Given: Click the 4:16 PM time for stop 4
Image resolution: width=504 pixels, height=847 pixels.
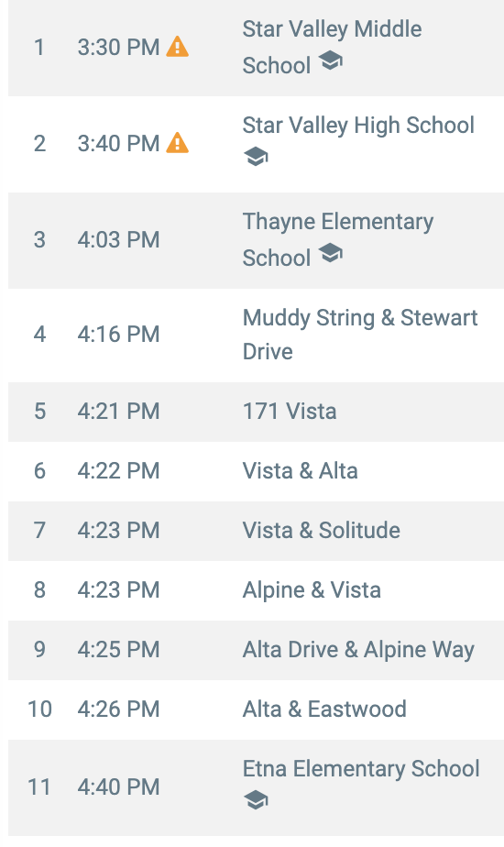Looking at the screenshot, I should [118, 335].
